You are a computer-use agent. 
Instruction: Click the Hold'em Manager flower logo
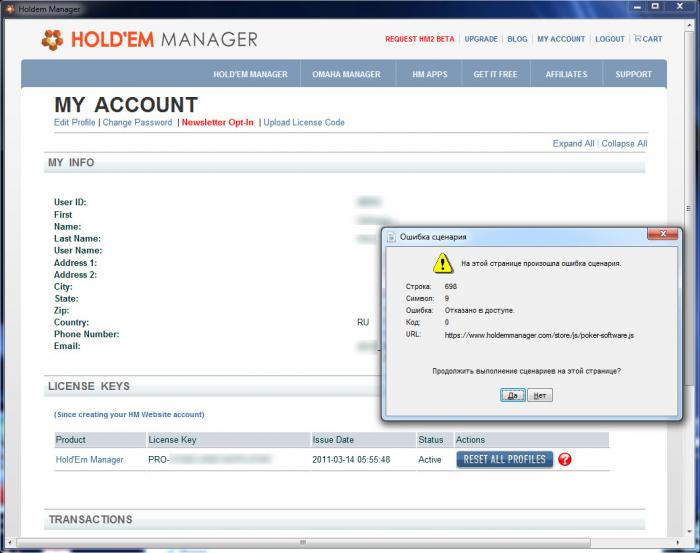pyautogui.click(x=52, y=40)
